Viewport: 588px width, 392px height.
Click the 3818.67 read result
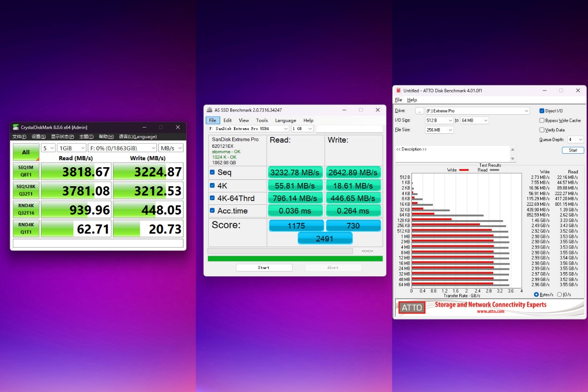click(x=76, y=171)
